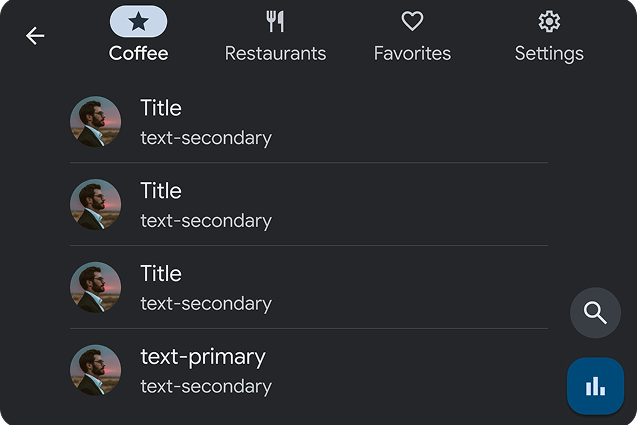Click the avatar in the first list row

click(96, 122)
